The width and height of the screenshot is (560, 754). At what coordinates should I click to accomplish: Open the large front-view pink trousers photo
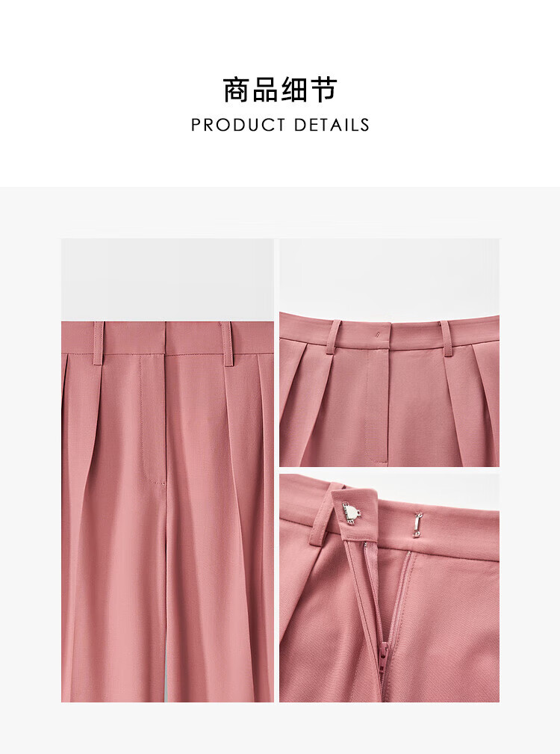(x=167, y=470)
